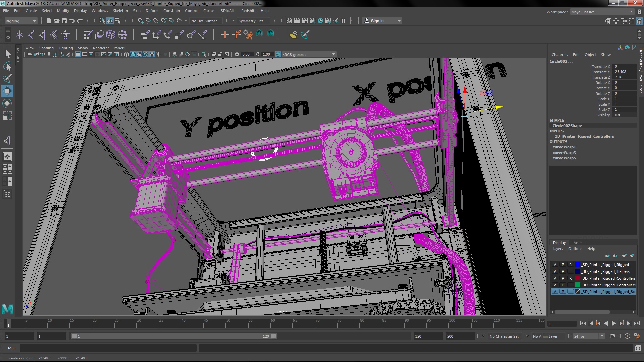Viewport: 644px width, 362px height.
Task: Toggle the sRGB gamma color management button
Action: (278, 54)
